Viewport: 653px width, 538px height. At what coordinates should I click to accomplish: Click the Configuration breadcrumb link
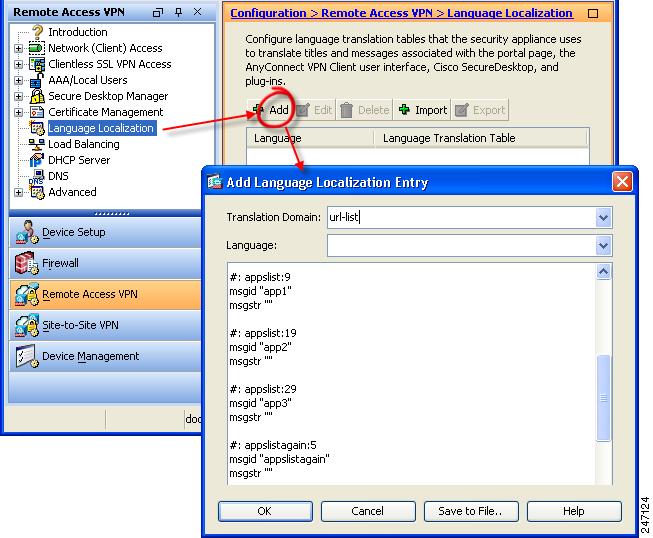(x=268, y=13)
